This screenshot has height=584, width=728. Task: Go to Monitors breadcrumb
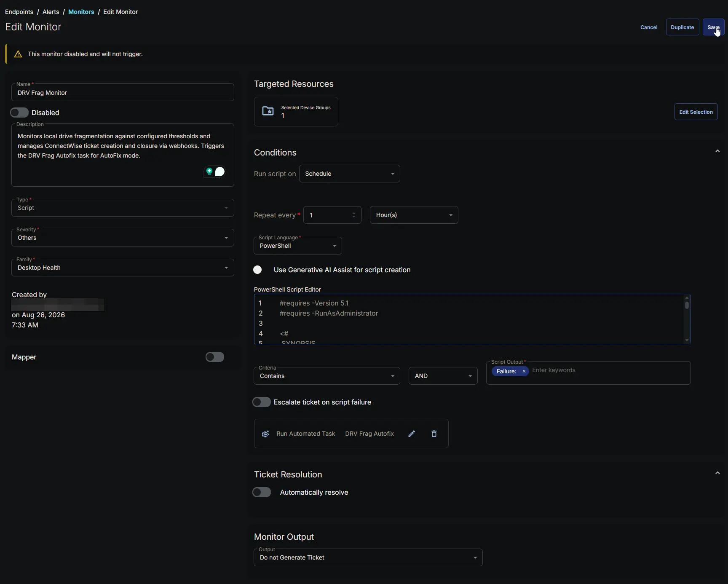pos(81,12)
